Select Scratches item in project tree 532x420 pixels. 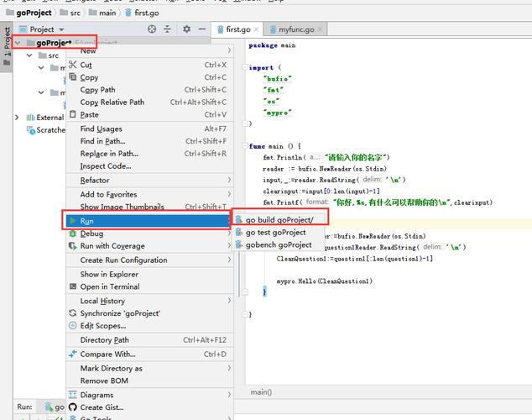coord(46,130)
